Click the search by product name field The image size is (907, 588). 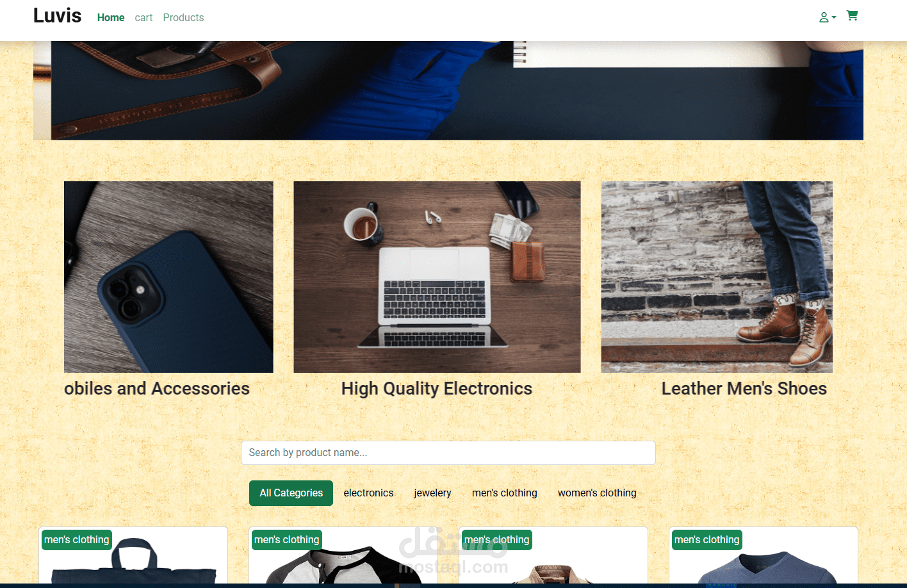(448, 453)
